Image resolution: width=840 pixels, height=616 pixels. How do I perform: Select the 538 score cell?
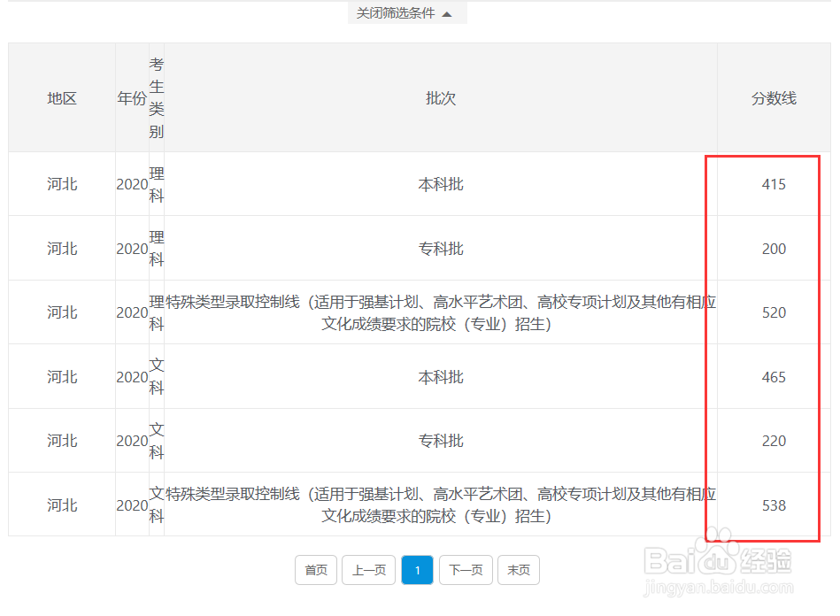(x=774, y=505)
